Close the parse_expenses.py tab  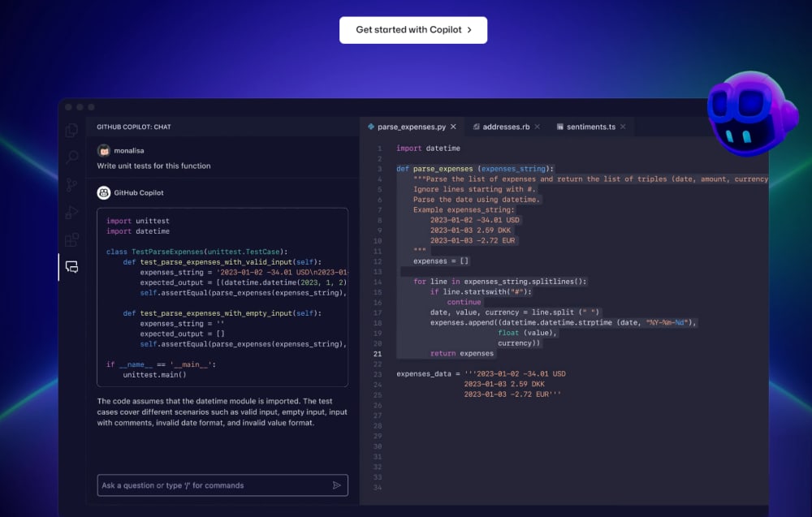point(453,127)
